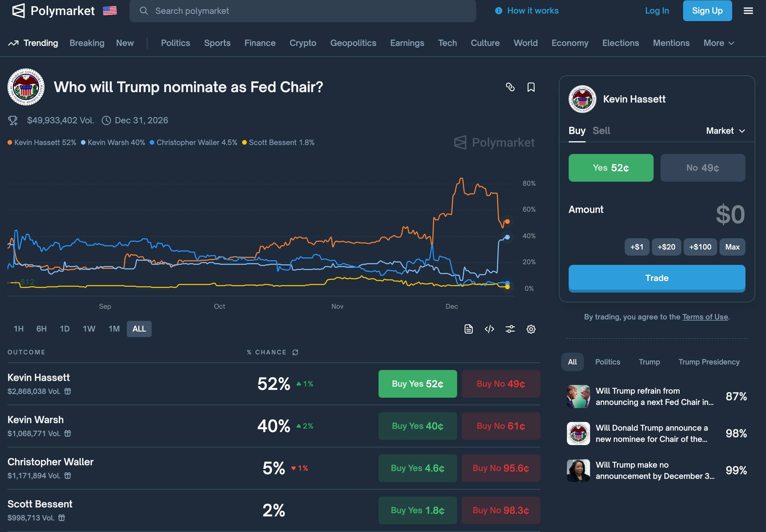Screen dimensions: 766x532
Task: Click gift icon beside Kevin Hassett volume
Action: 68,391
